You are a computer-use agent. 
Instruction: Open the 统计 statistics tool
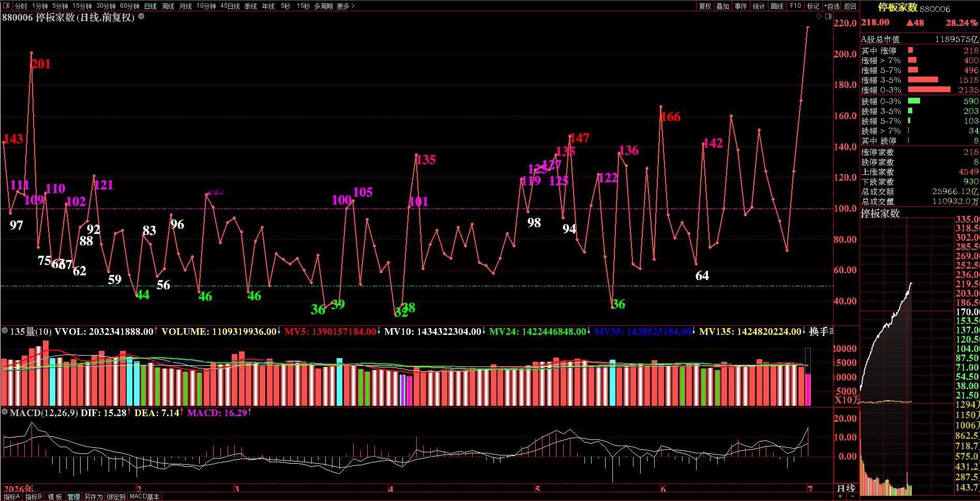click(759, 6)
